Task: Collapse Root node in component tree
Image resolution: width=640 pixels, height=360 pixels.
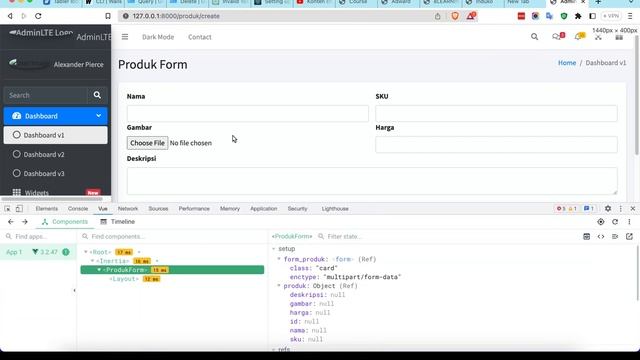Action: [86, 252]
